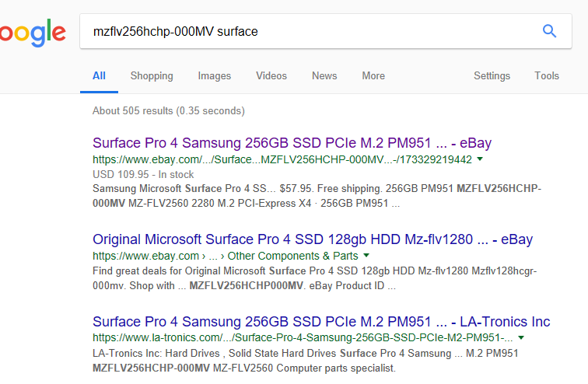
Task: Focus the search box containing mzflv256hchp-000MV surface
Action: pyautogui.click(x=325, y=31)
